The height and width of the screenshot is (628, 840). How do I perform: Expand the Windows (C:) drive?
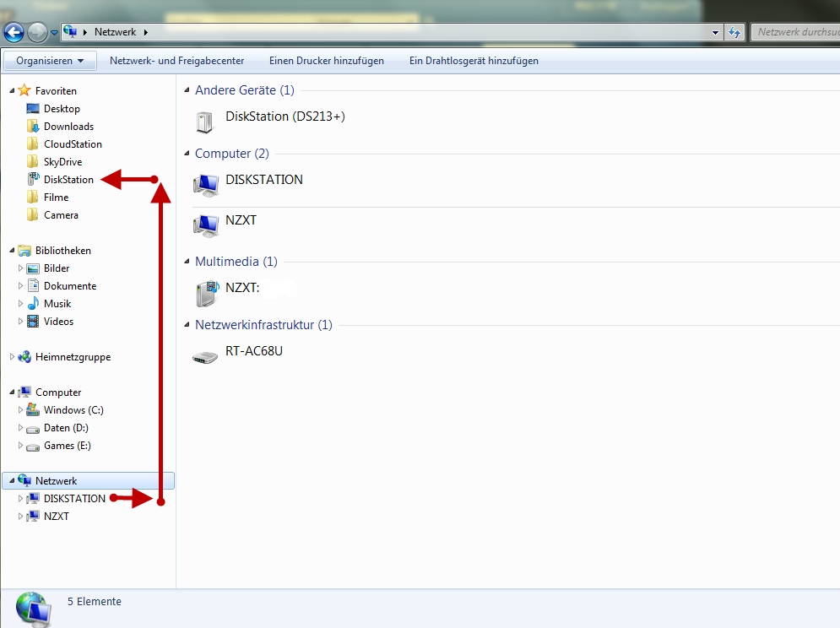(20, 410)
